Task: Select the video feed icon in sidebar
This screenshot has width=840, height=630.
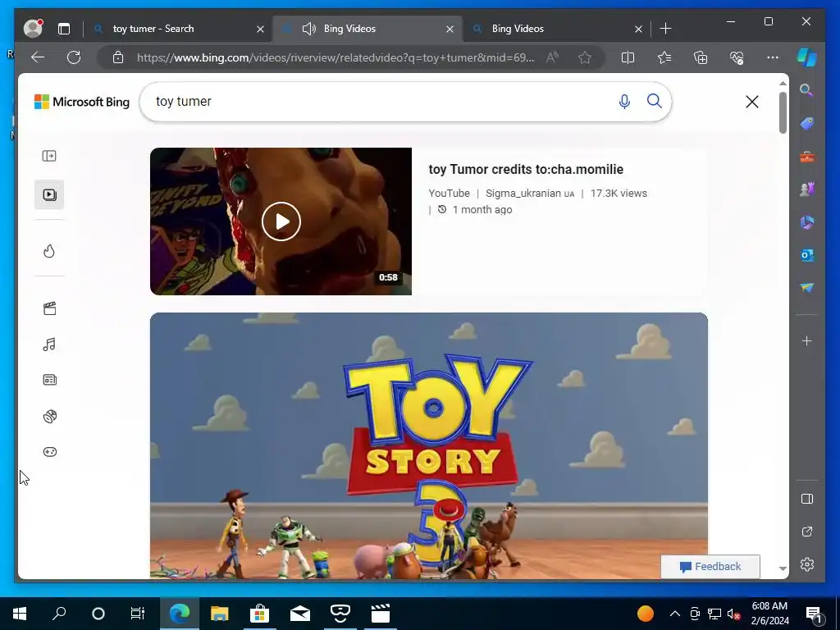Action: [x=49, y=194]
